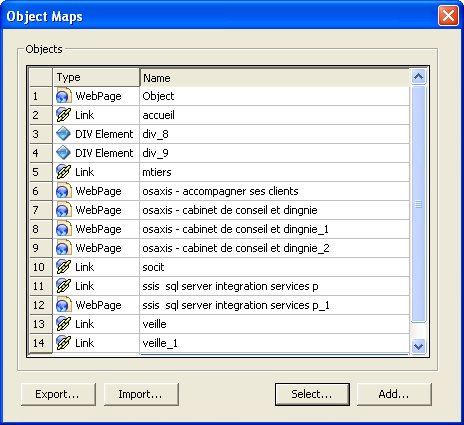
Task: Select row header number 7
Action: point(41,210)
